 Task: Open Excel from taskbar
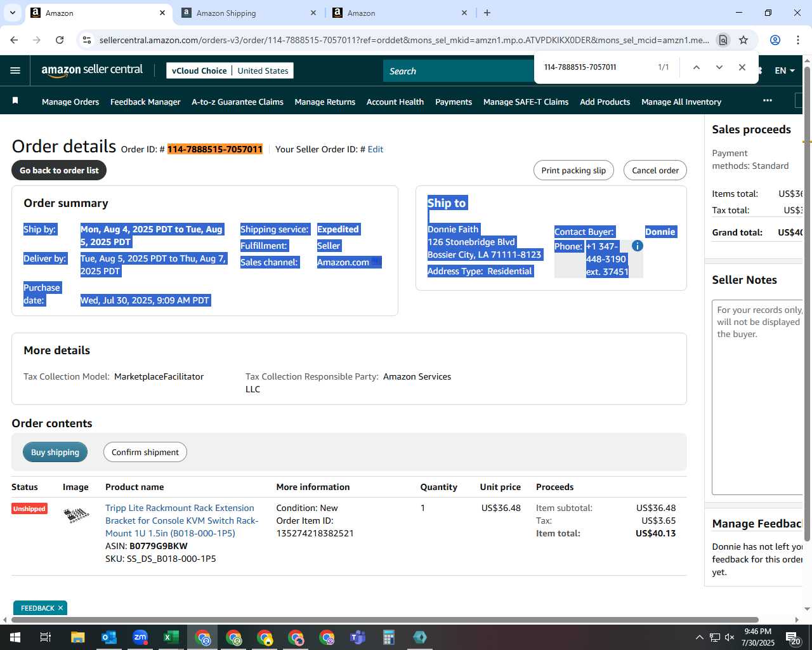click(x=171, y=637)
